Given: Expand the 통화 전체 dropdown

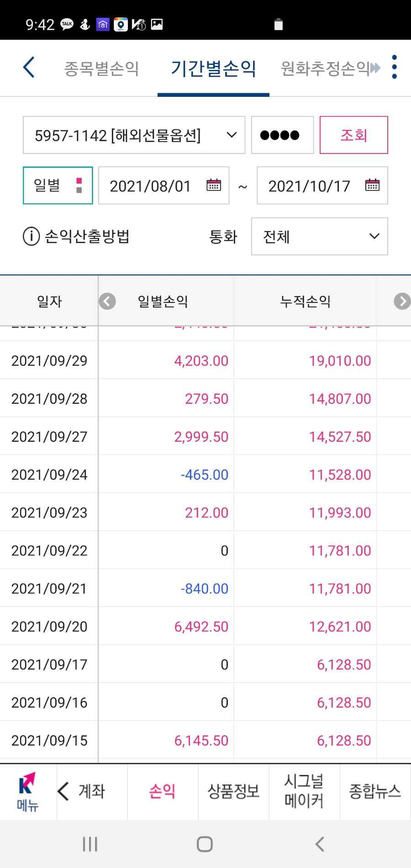Looking at the screenshot, I should coord(320,236).
